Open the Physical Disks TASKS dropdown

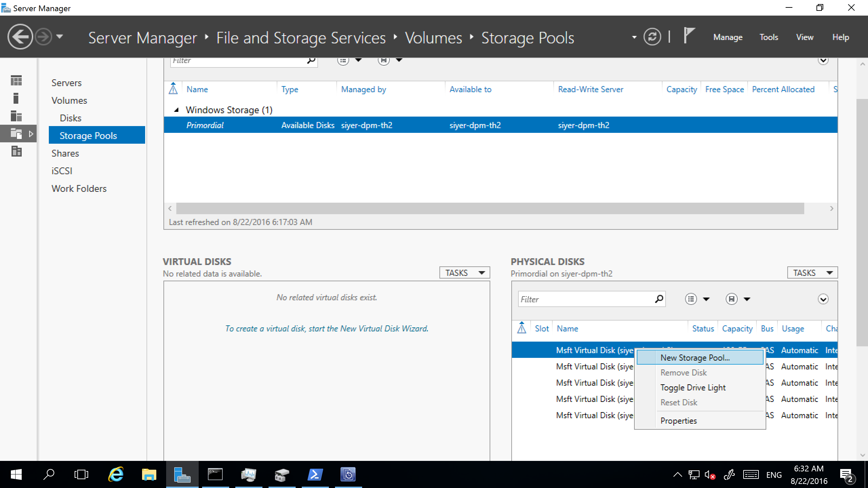[812, 272]
